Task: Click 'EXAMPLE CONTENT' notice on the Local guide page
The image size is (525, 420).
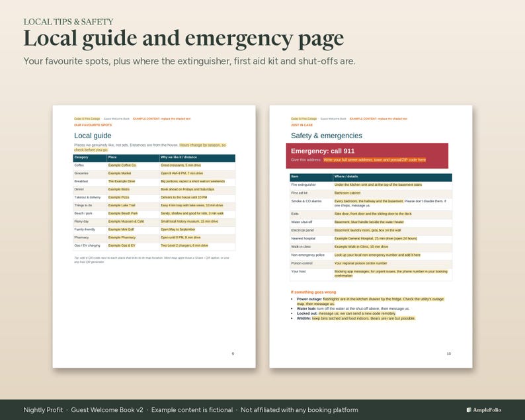Action: click(162, 118)
